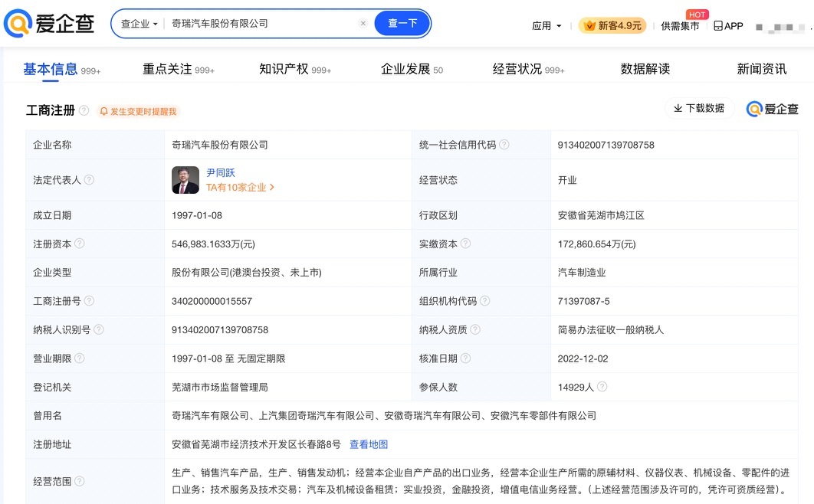
Task: Expand the 应用 dropdown menu
Action: click(546, 26)
